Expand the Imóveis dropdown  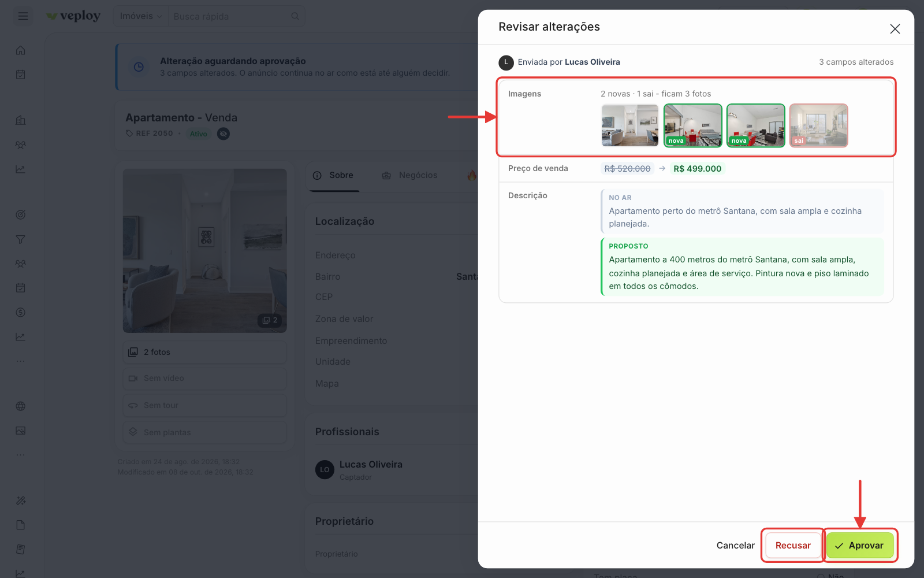point(140,16)
